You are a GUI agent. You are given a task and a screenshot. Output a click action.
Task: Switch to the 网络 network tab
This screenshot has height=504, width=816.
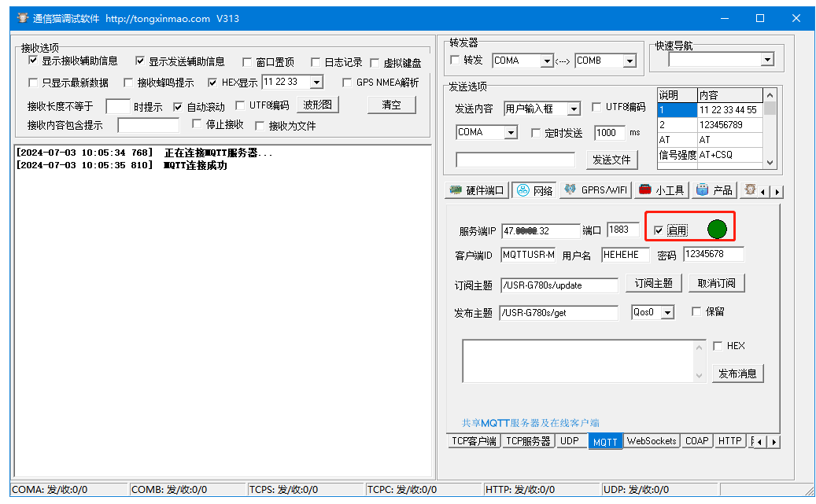click(x=534, y=190)
